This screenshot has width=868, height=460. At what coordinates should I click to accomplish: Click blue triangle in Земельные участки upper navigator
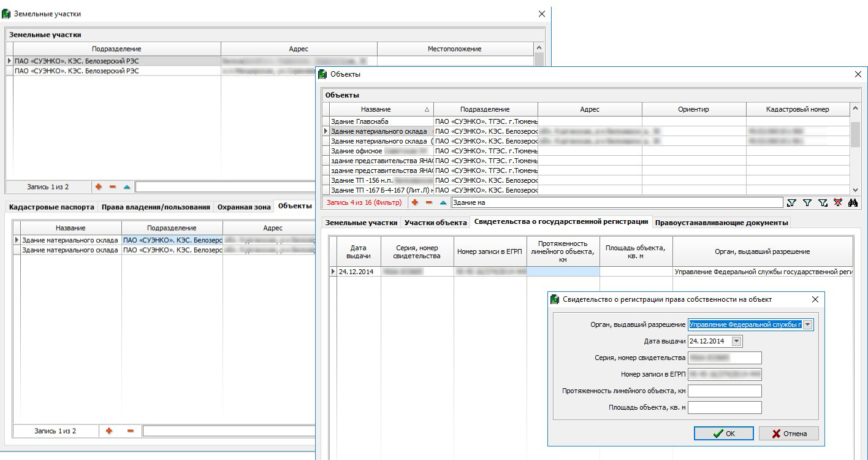tap(127, 186)
